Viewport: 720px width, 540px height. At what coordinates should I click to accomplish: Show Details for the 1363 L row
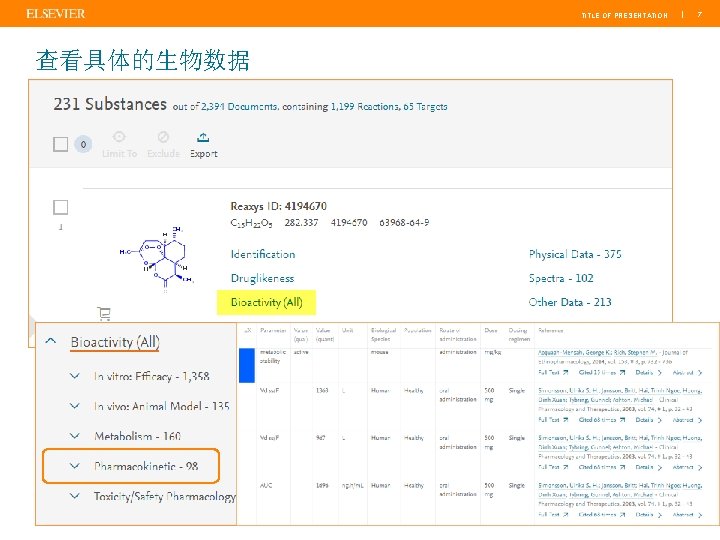coord(648,420)
